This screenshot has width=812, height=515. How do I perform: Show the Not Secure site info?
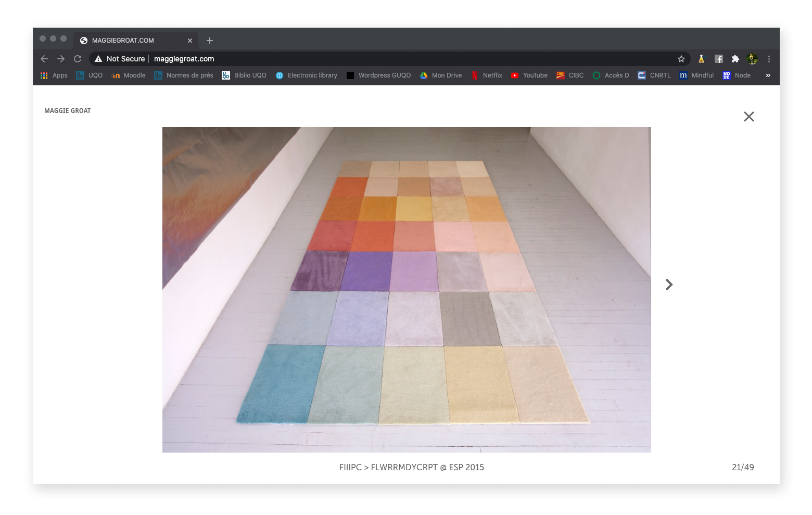pyautogui.click(x=120, y=59)
